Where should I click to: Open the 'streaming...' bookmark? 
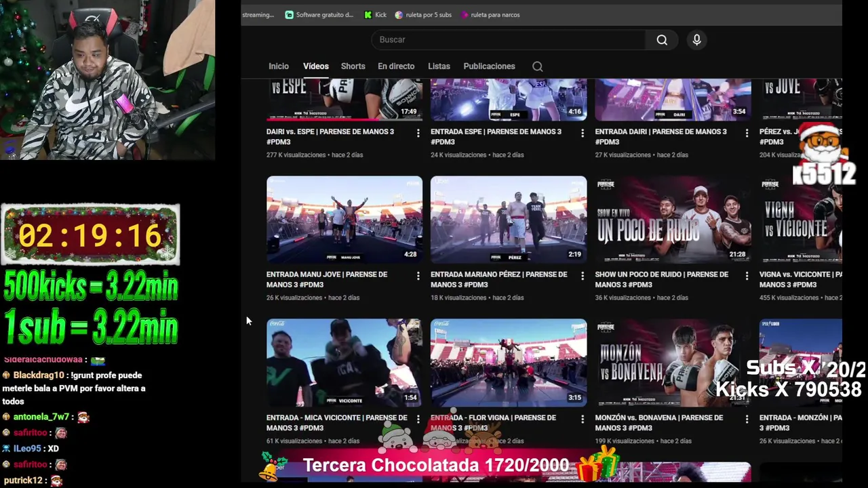coord(258,15)
